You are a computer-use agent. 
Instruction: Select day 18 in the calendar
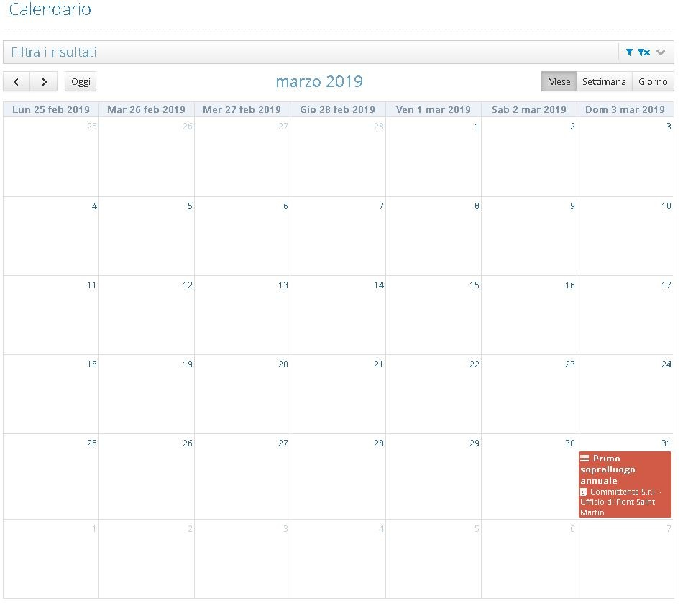tap(91, 364)
